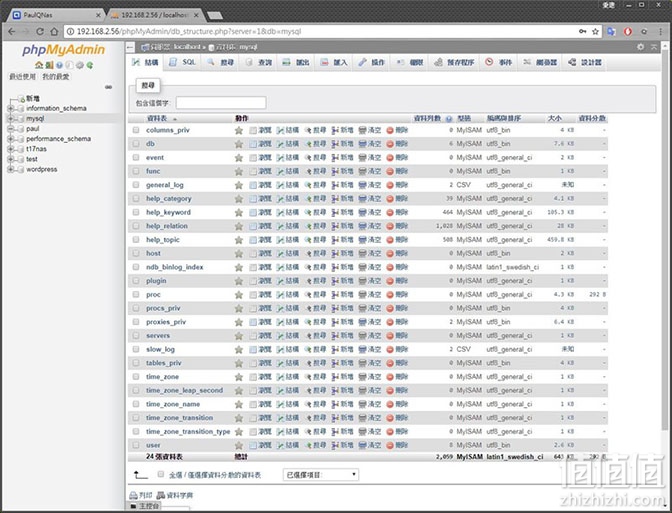Expand mysql database tree node

pyautogui.click(x=10, y=119)
